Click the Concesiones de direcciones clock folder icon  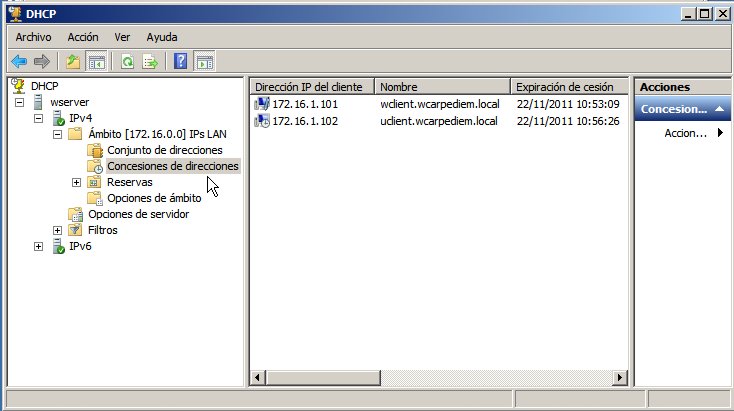95,166
